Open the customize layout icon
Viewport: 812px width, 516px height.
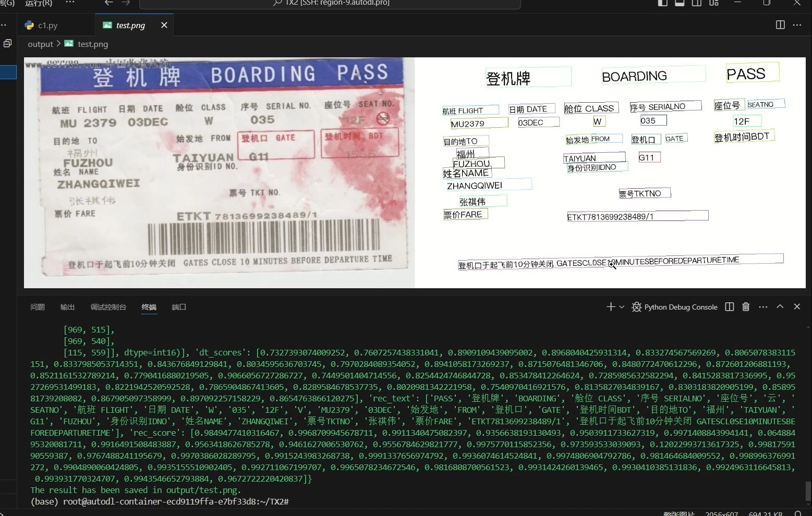714,3
